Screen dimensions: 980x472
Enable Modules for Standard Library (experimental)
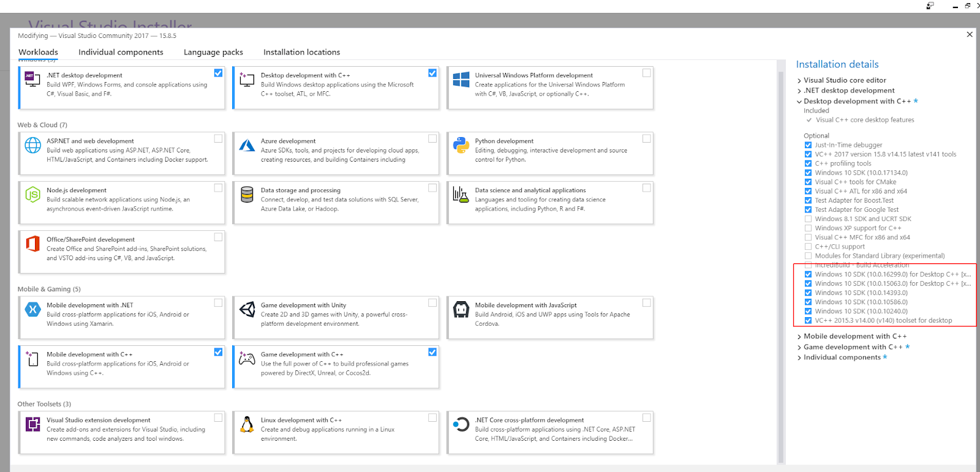[808, 256]
